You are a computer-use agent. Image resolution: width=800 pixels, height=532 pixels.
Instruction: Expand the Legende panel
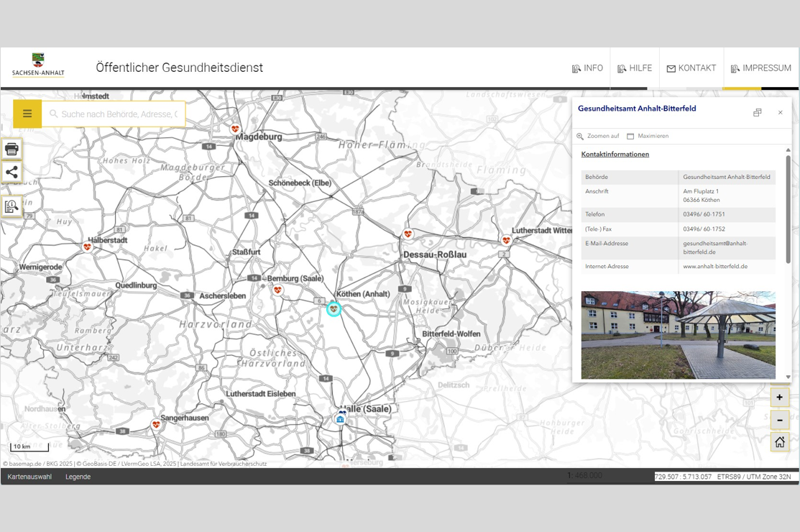pos(78,477)
